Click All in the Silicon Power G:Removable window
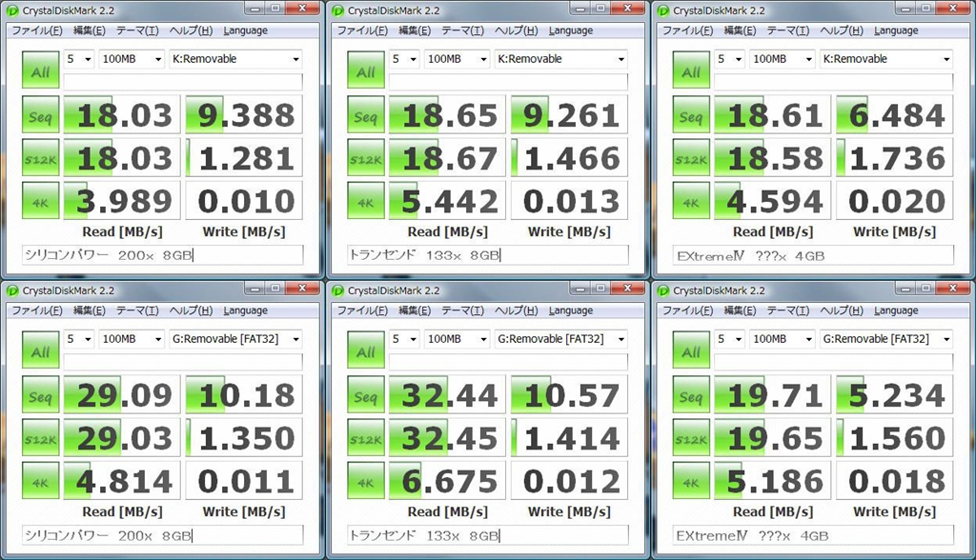This screenshot has height=560, width=976. pos(40,350)
